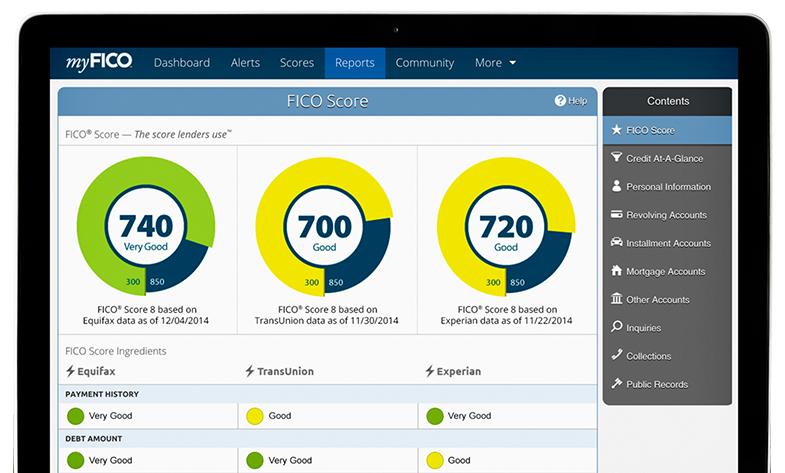This screenshot has width=785, height=473.
Task: Click the Credit At-A-Glance funnel icon
Action: click(616, 158)
